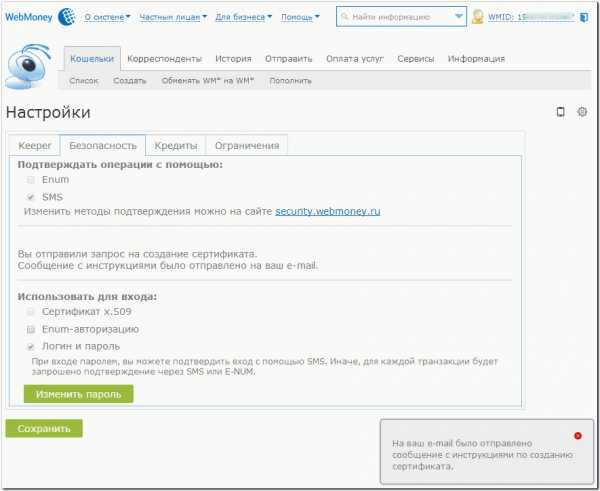Click the WebMoney text logo
Viewport: 600px width, 491px height.
[29, 17]
